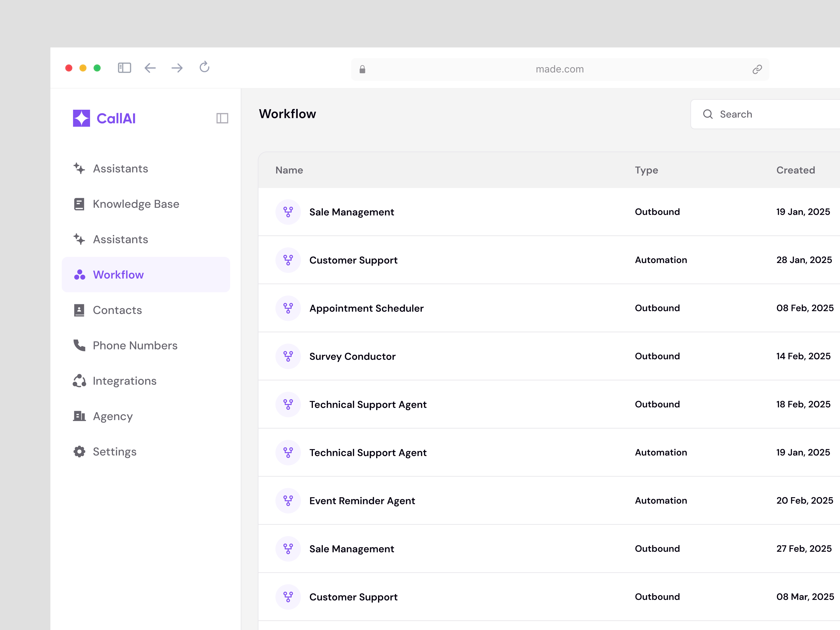This screenshot has height=630, width=840.
Task: Collapse the sidebar using the panel icon
Action: (x=223, y=118)
